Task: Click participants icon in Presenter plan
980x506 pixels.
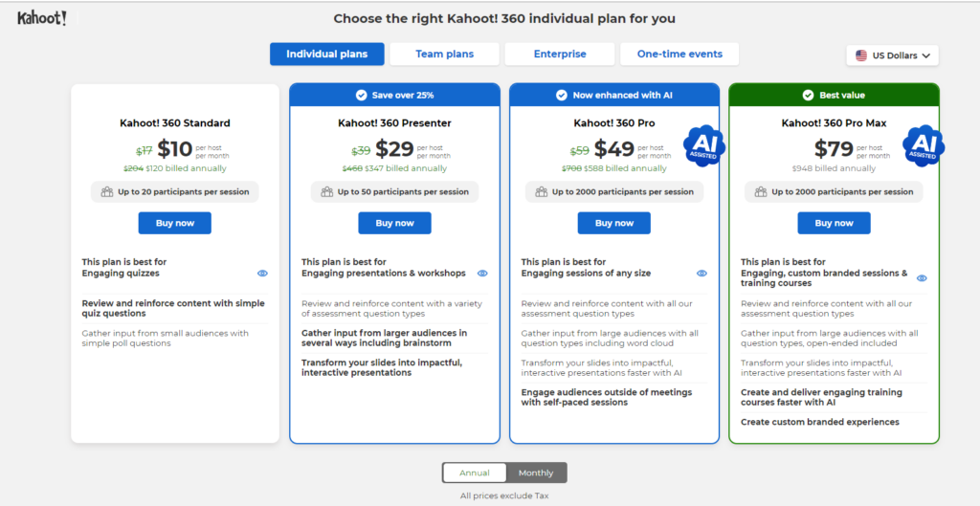Action: (327, 191)
